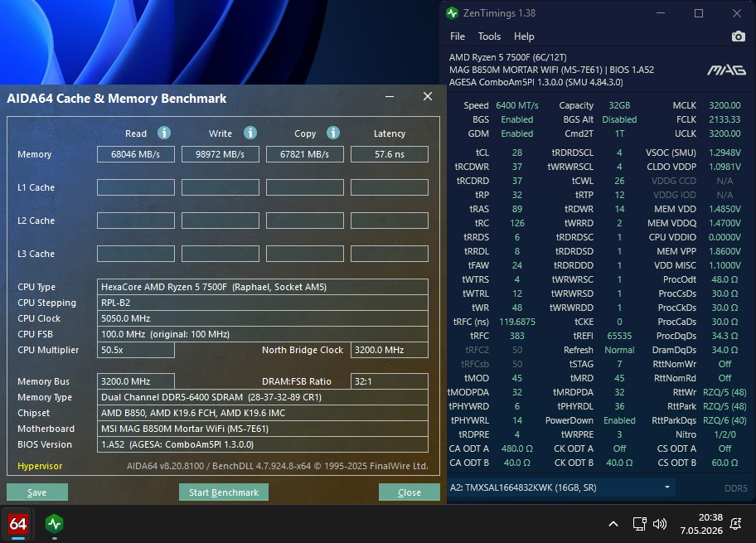Click North Bridge Clock 3200.0 MHz field

[x=390, y=350]
